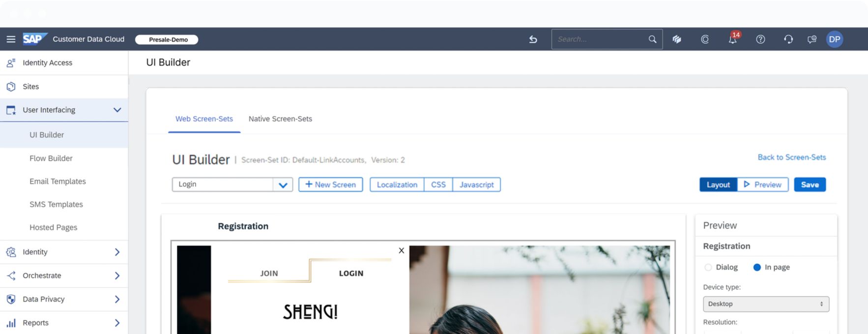
Task: Click the undo arrow icon in header
Action: point(533,39)
